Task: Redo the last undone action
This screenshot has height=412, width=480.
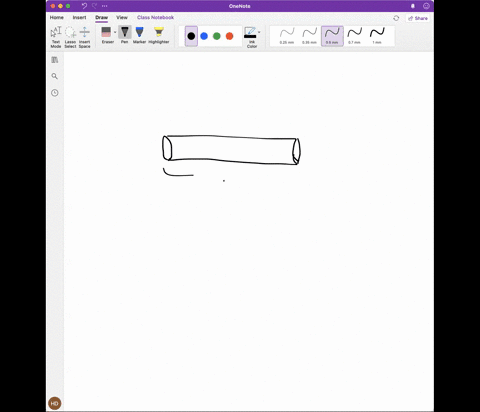Action: 95,6
